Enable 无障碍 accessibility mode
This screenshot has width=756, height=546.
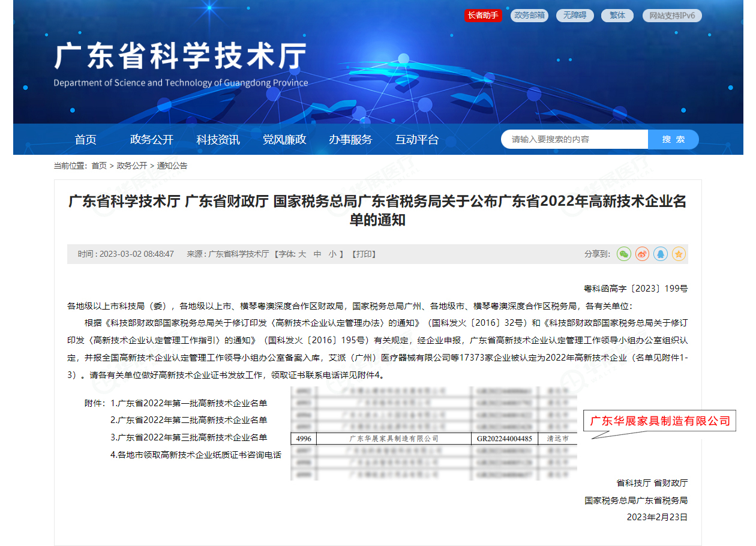click(574, 16)
